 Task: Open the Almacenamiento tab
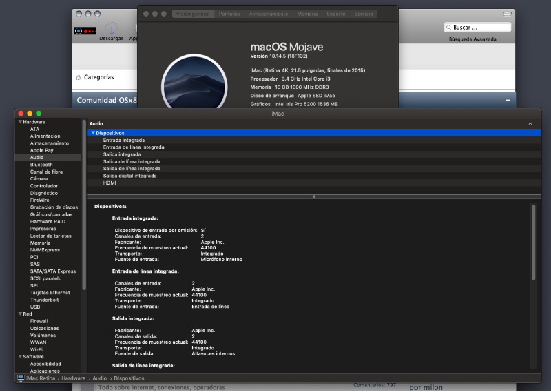tap(269, 14)
